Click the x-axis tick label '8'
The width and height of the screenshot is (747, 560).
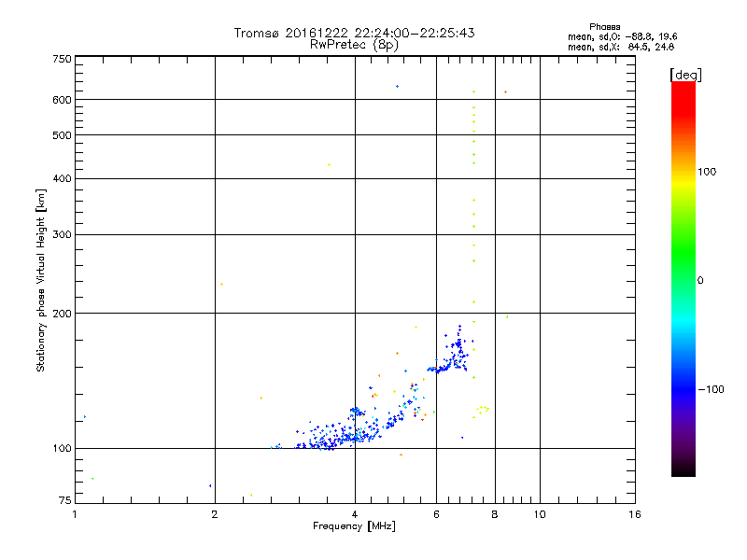(x=495, y=514)
